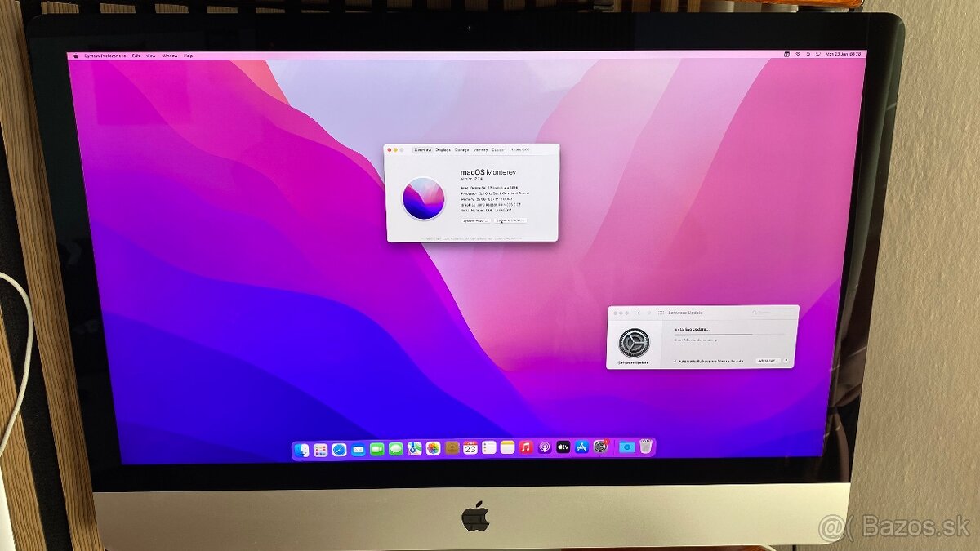Screen dimensions: 980x551
Task: Switch to the Storage tab
Action: click(x=461, y=149)
